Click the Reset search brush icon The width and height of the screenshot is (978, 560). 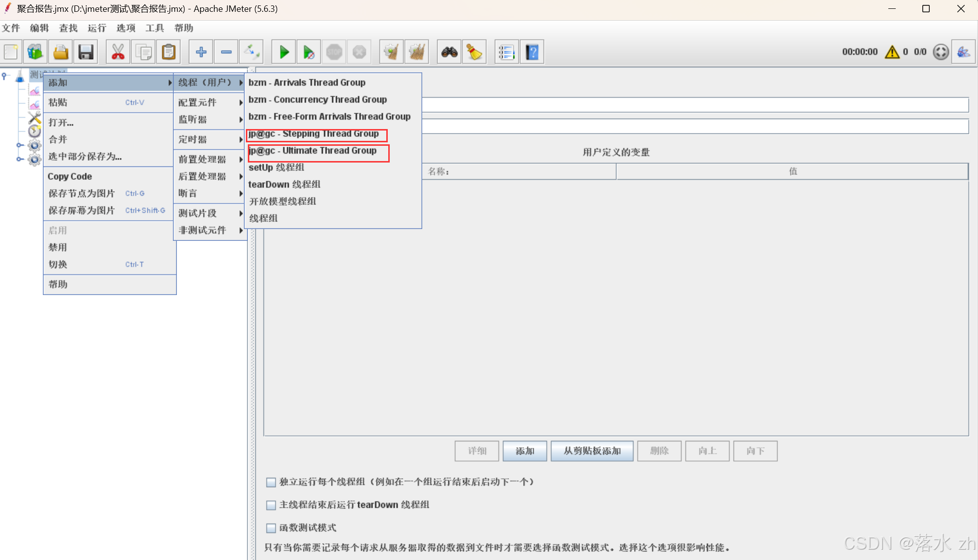[474, 52]
